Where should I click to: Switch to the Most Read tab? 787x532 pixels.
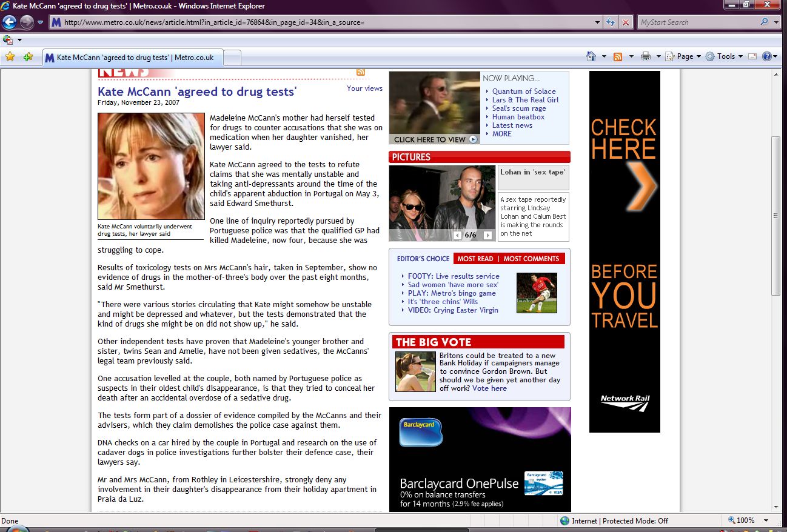pos(475,259)
